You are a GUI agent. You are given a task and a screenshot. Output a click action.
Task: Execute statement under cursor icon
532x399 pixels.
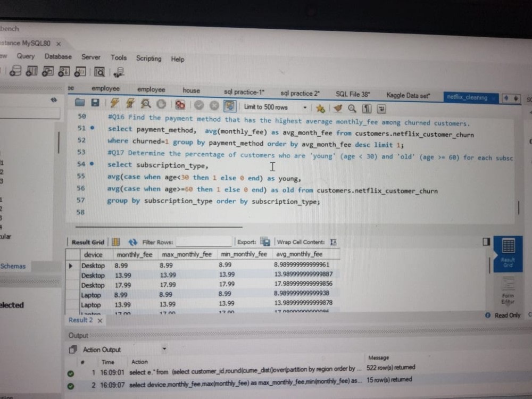pos(130,103)
